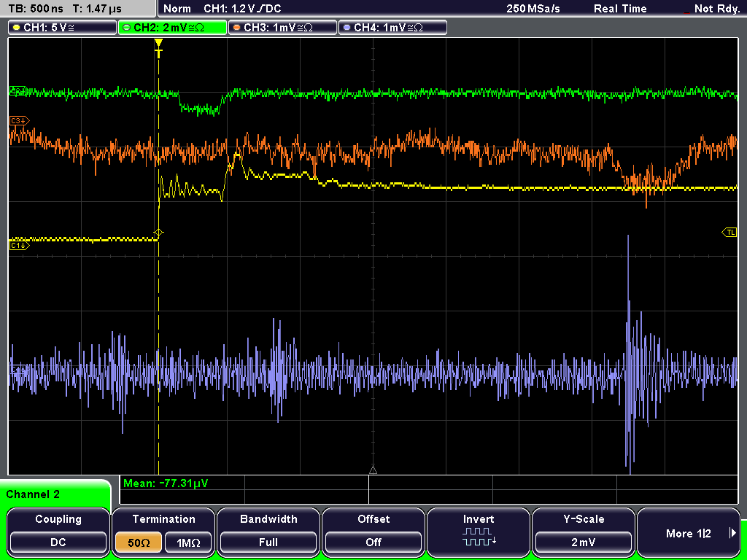Click the yellow CH1 color dot
The height and width of the screenshot is (560, 747).
pos(17,28)
